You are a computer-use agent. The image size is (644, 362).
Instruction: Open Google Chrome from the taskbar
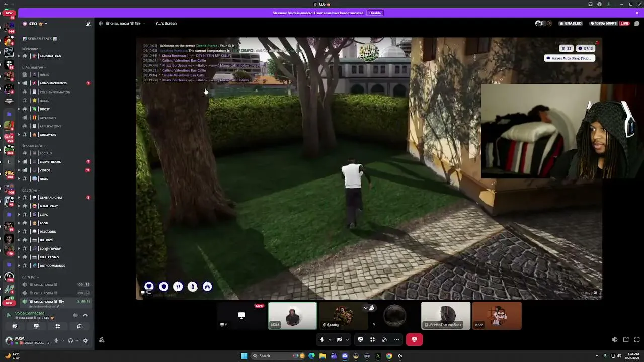pos(389,356)
